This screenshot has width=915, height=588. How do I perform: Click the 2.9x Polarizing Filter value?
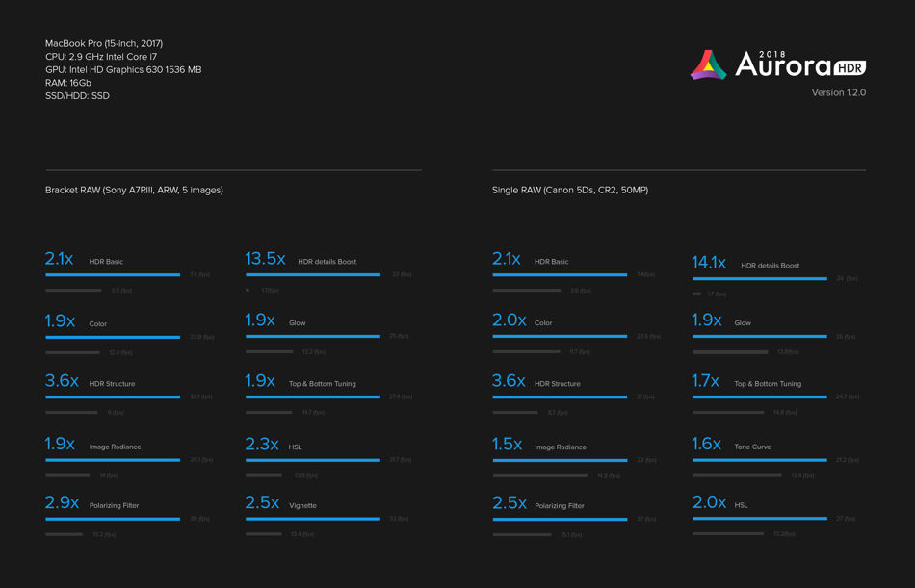point(62,502)
